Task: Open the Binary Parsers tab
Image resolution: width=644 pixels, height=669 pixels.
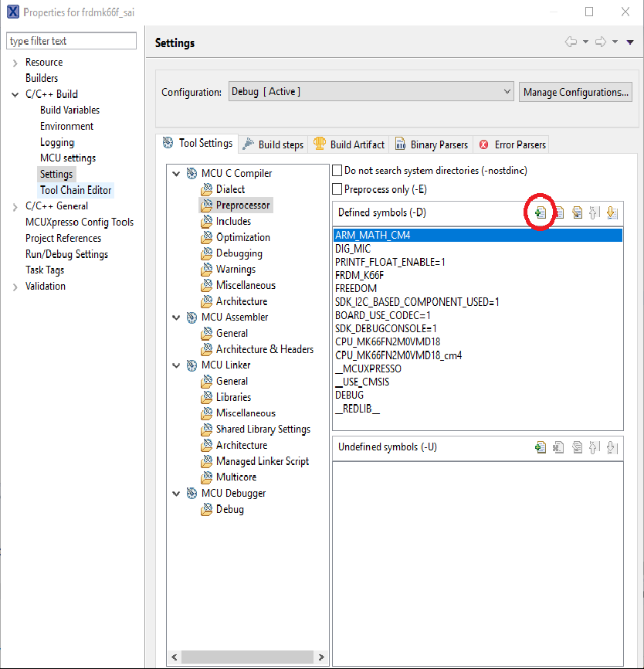Action: point(432,144)
